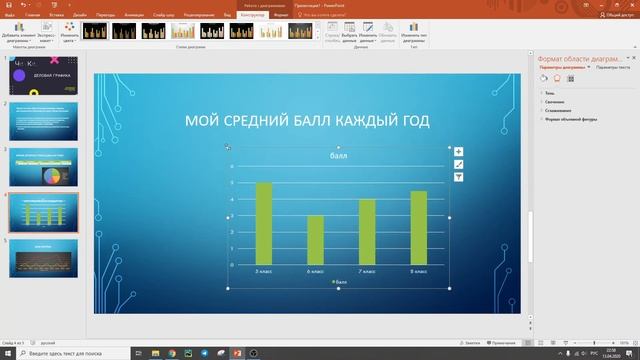Switch to the Вставка ribbon tab
Viewport: 640px width, 360px height.
point(56,15)
